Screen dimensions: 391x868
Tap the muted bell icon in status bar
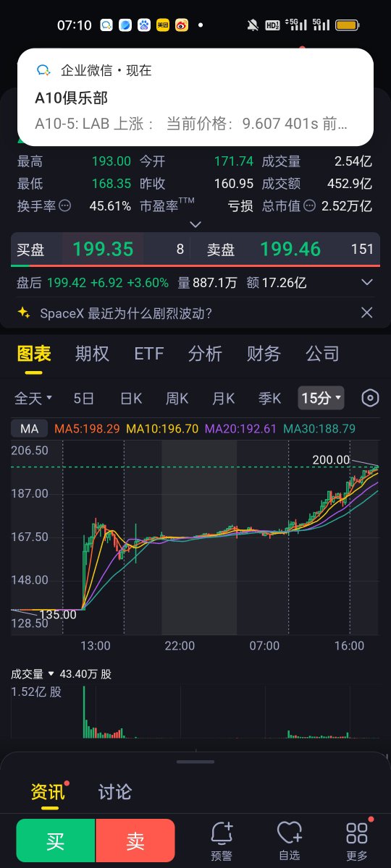pos(253,25)
